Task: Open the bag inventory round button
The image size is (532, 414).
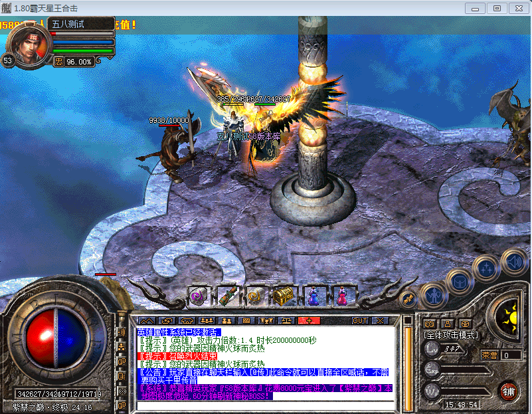Action: [x=461, y=282]
